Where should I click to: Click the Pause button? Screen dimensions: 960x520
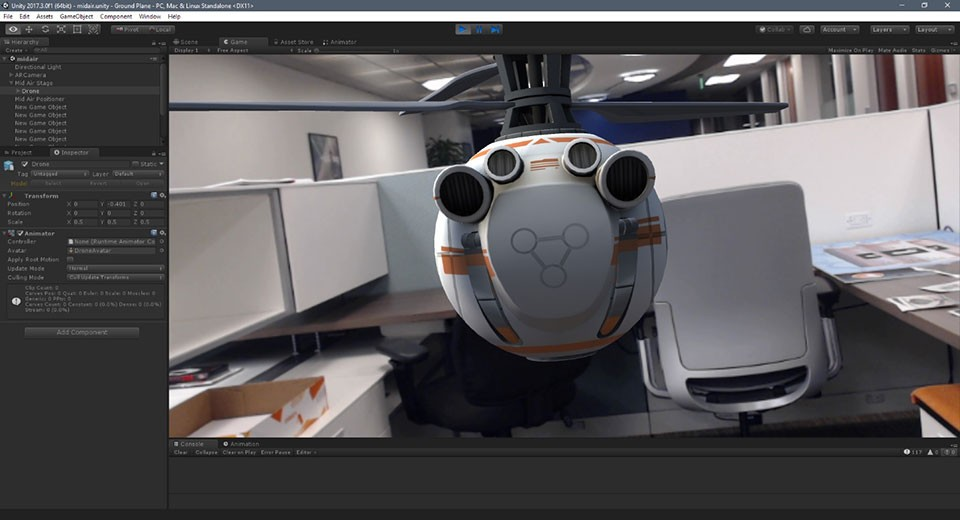[x=479, y=29]
